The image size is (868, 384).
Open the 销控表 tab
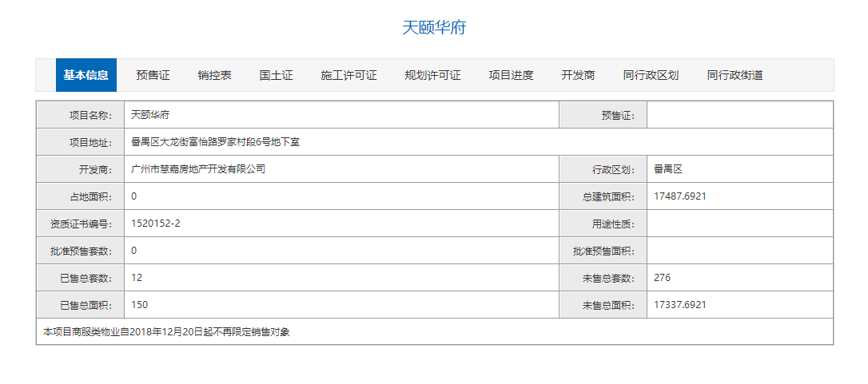tap(215, 75)
